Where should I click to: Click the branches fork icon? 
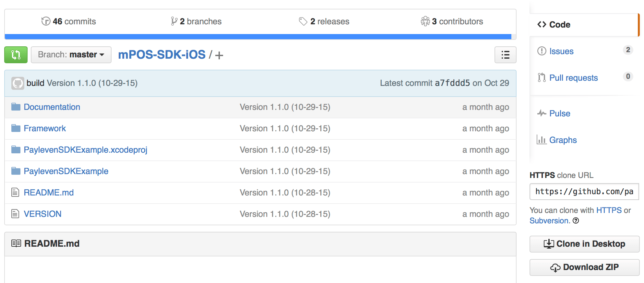(174, 21)
